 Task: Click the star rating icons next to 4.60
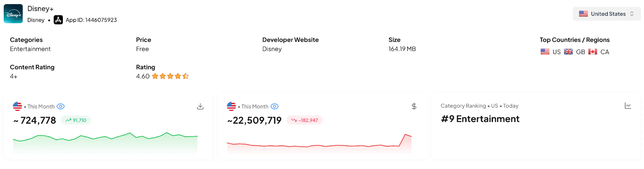[x=170, y=76]
